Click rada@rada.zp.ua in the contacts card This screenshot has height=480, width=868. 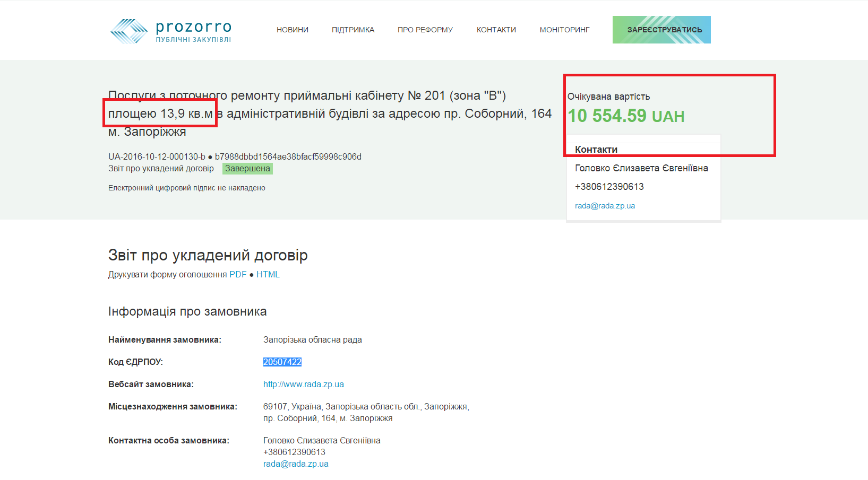(x=605, y=206)
